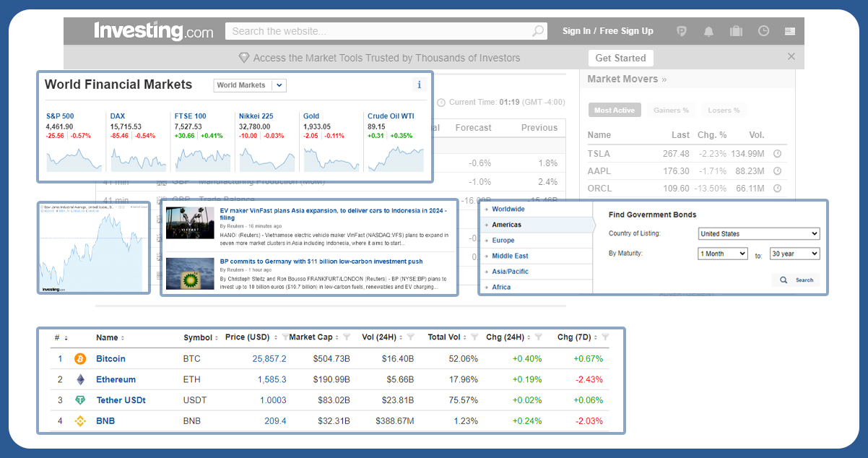Open the BP logo news thumbnail
The height and width of the screenshot is (458, 868).
(190, 274)
